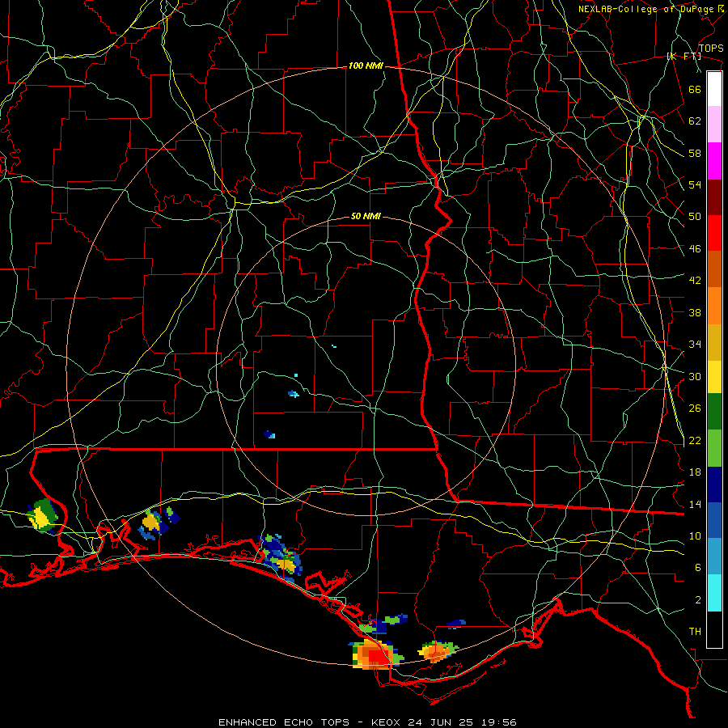The height and width of the screenshot is (728, 728).
Task: Click the navy and green echo above the red cell
Action: pyautogui.click(x=383, y=624)
